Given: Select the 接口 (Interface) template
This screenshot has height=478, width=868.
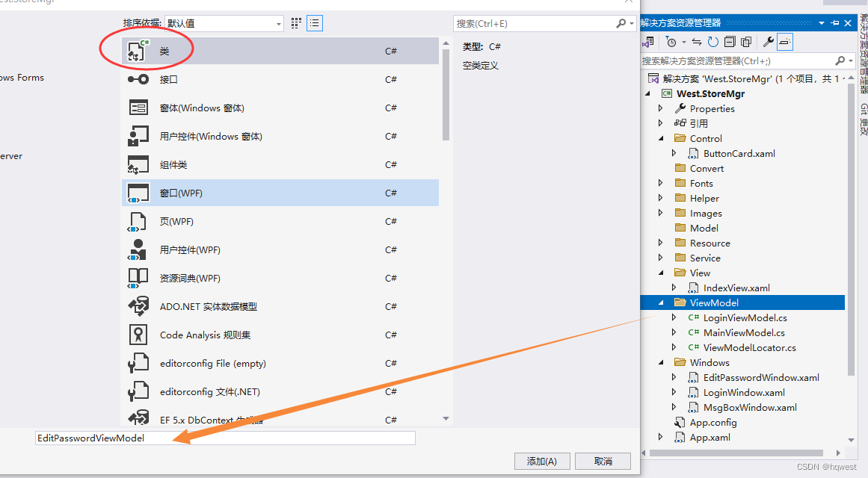Looking at the screenshot, I should [x=280, y=80].
